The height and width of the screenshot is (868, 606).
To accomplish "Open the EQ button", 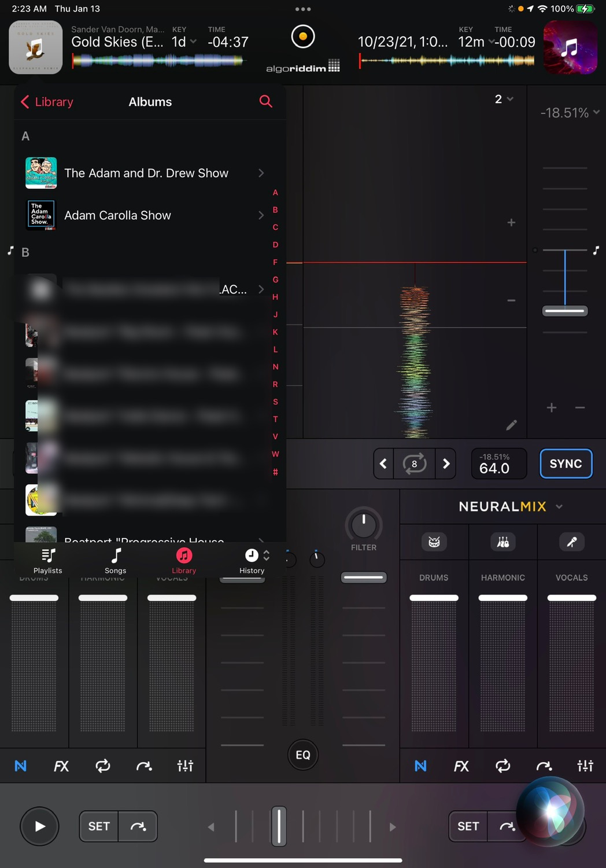I will (303, 755).
